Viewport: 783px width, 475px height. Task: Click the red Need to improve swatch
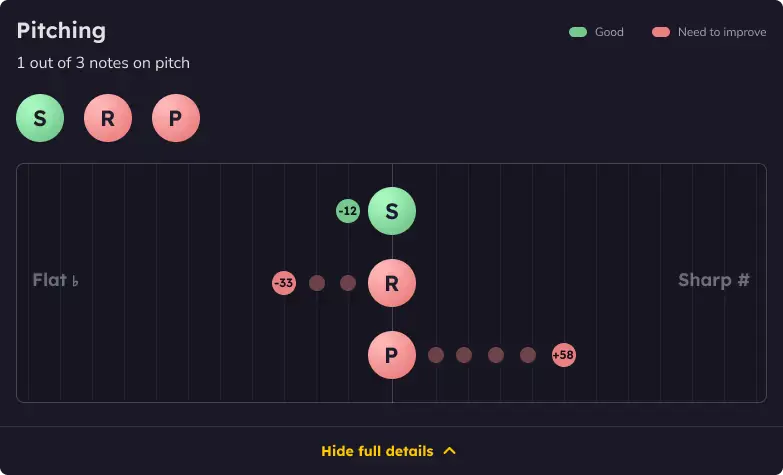[661, 32]
